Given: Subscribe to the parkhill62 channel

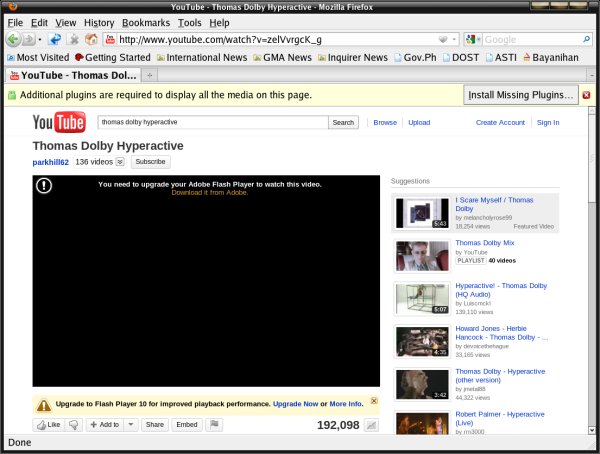Looking at the screenshot, I should click(x=150, y=161).
